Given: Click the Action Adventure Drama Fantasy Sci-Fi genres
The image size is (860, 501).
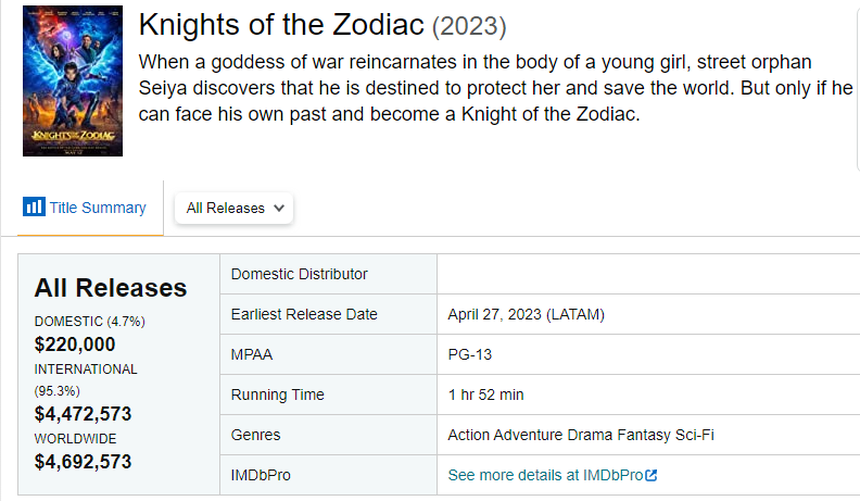Looking at the screenshot, I should click(581, 435).
